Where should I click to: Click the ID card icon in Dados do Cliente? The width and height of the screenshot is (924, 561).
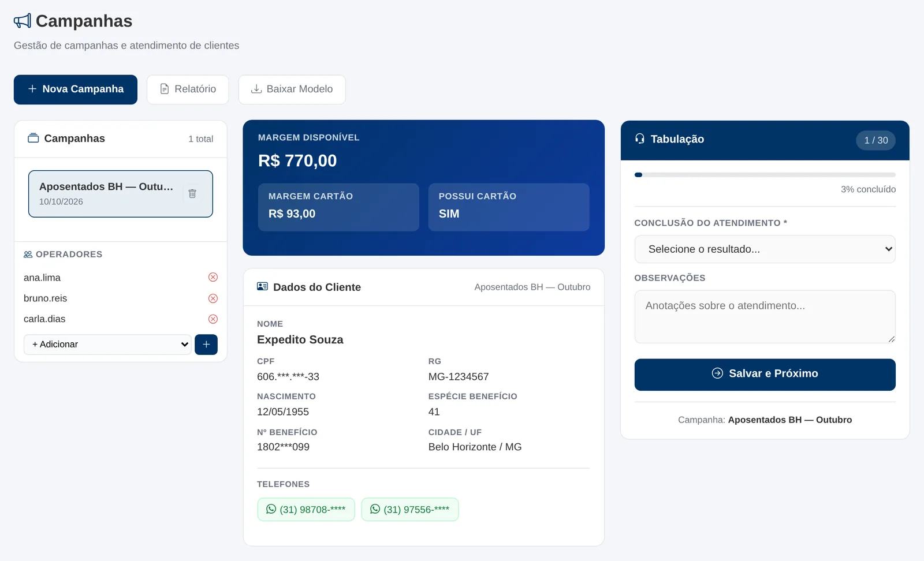[263, 286]
